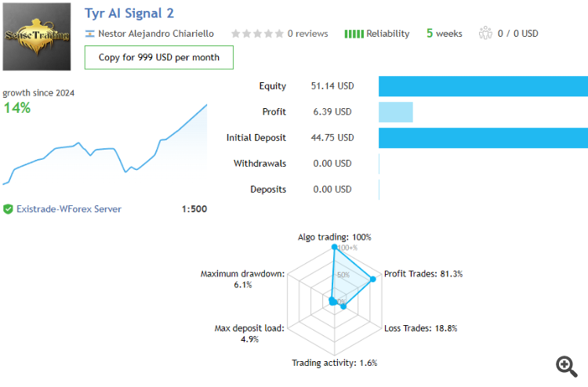This screenshot has height=387, width=588.
Task: Click the Algo trading radar point
Action: click(x=335, y=248)
